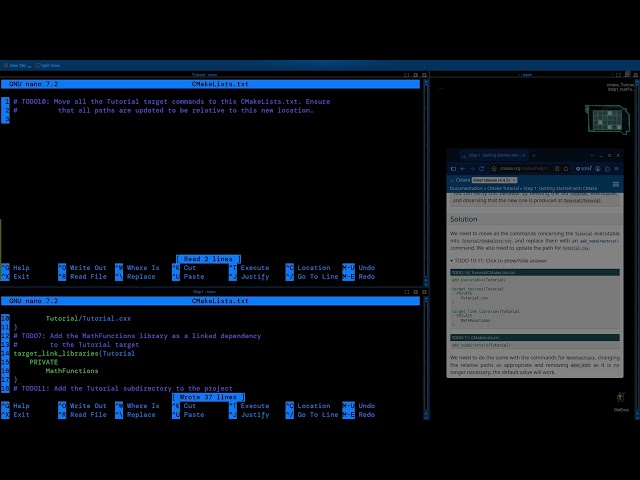
Task: Click the 'add_subdirectory(Tutorial)' code line
Action: pos(481,345)
